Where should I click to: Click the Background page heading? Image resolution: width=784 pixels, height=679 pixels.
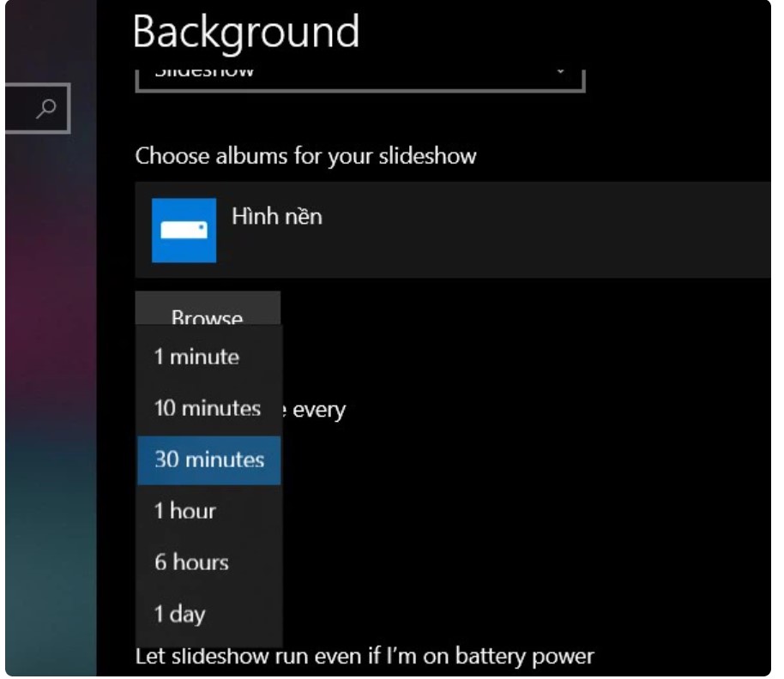(246, 33)
